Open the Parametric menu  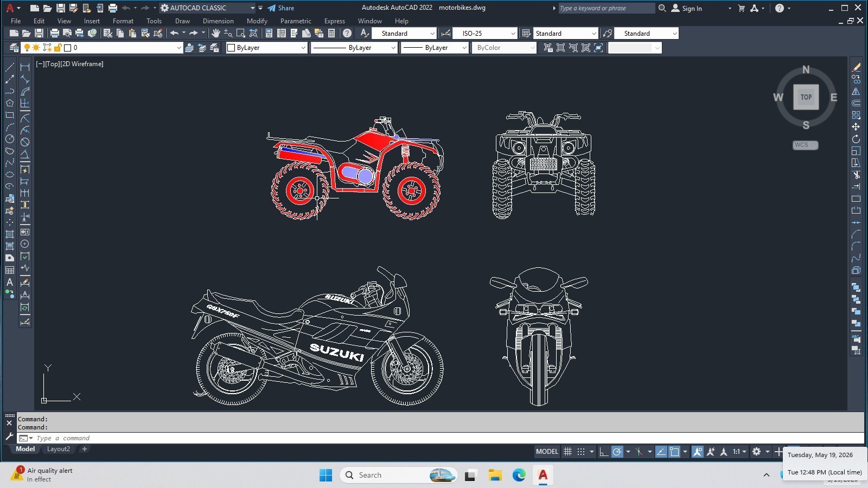point(296,21)
